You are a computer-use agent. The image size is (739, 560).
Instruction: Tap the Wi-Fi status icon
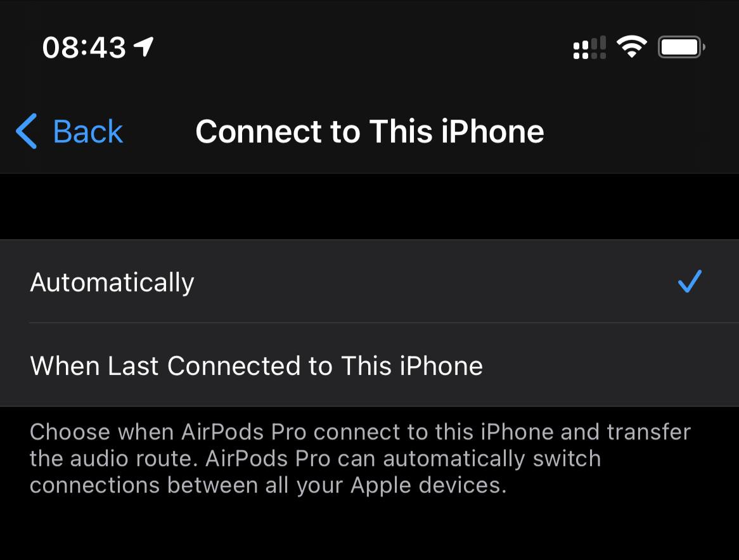pyautogui.click(x=631, y=47)
